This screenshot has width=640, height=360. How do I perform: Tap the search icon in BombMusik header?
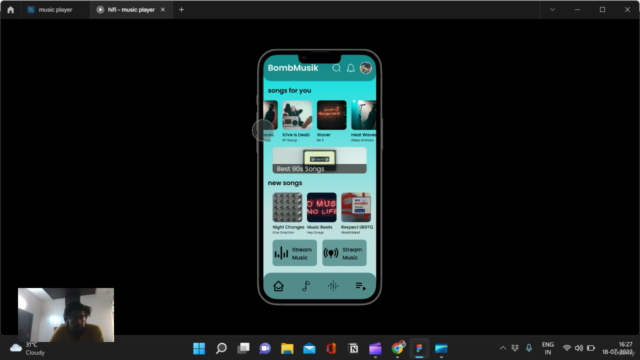336,68
